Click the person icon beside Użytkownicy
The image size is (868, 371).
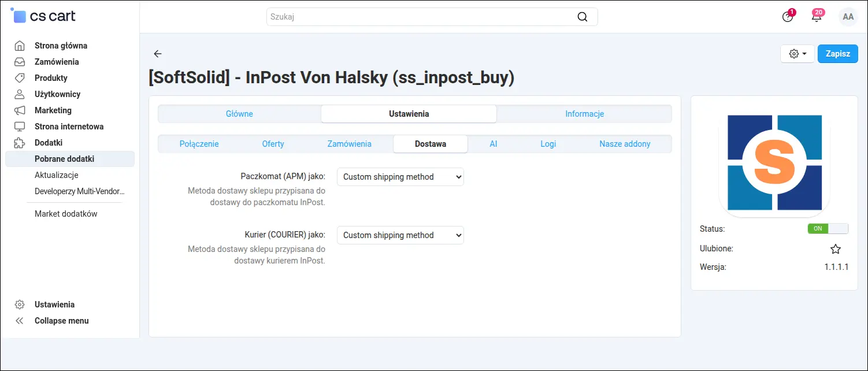point(20,94)
